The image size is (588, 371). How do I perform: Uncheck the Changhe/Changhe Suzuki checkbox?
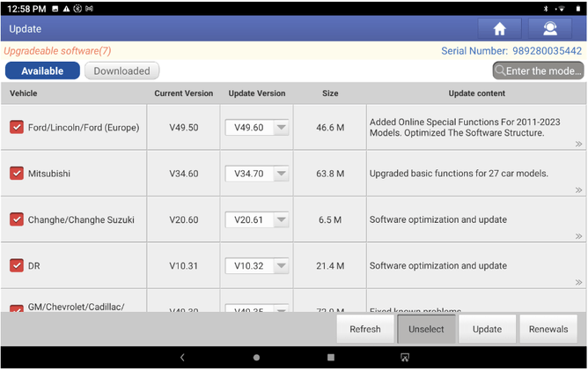(x=17, y=219)
